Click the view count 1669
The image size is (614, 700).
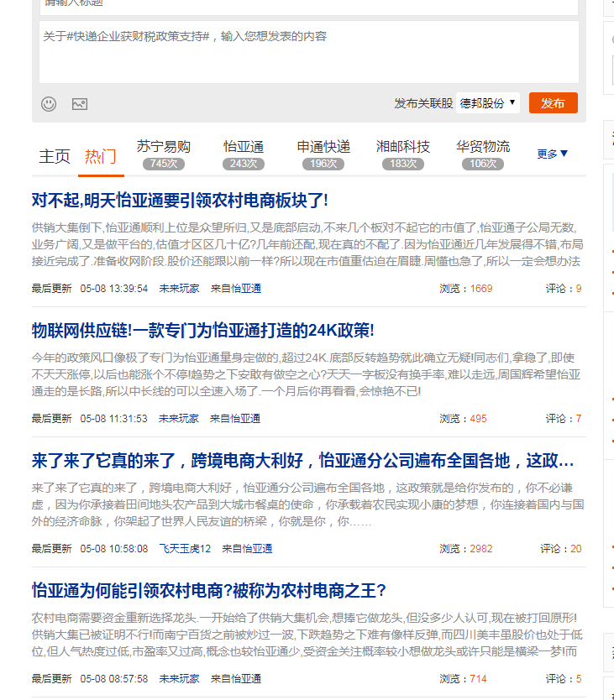pos(481,289)
